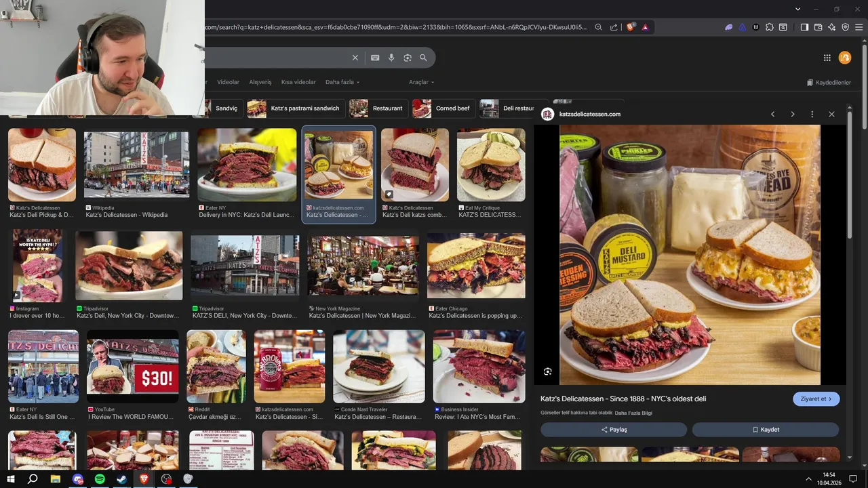Open New York Magazine interior thumbnail
The image size is (868, 488).
pos(363,266)
